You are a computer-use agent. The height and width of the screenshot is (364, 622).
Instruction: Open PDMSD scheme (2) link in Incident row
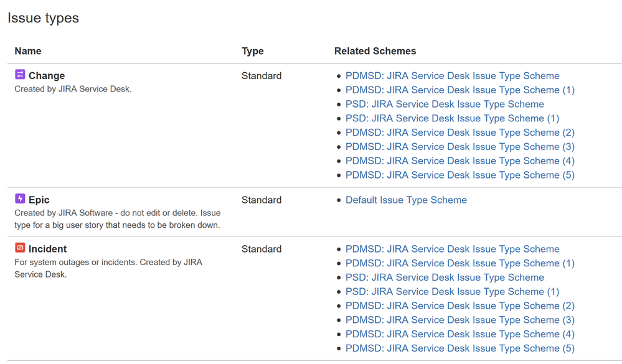459,306
